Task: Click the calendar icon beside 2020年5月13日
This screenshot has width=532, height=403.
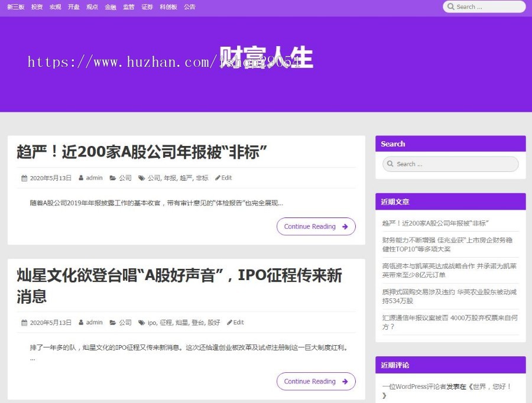Action: (x=24, y=177)
